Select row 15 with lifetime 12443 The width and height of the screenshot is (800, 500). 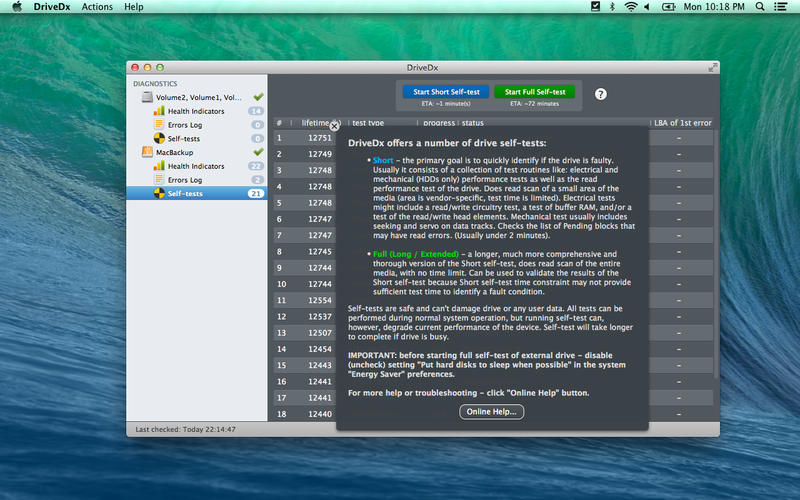[305, 365]
